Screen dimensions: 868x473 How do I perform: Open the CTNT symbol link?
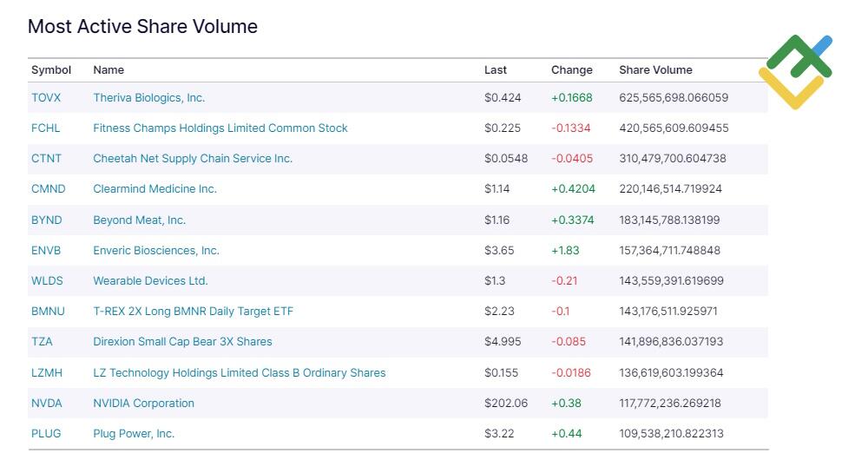46,159
